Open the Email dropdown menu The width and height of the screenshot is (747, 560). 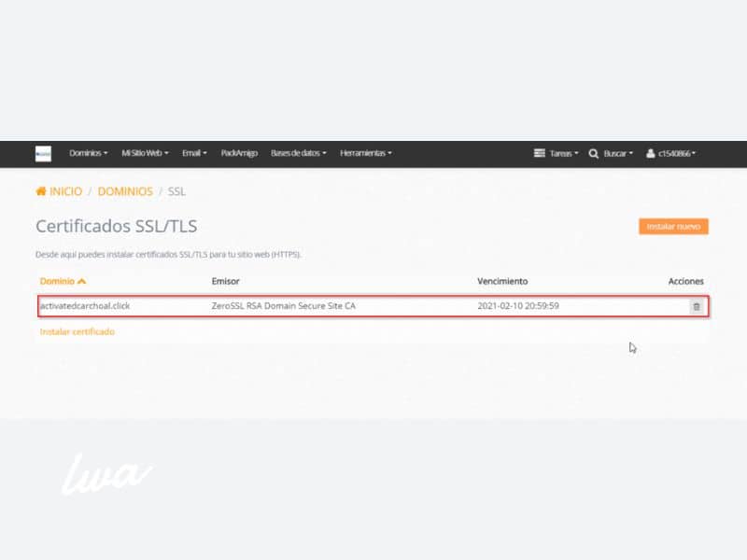(x=194, y=153)
